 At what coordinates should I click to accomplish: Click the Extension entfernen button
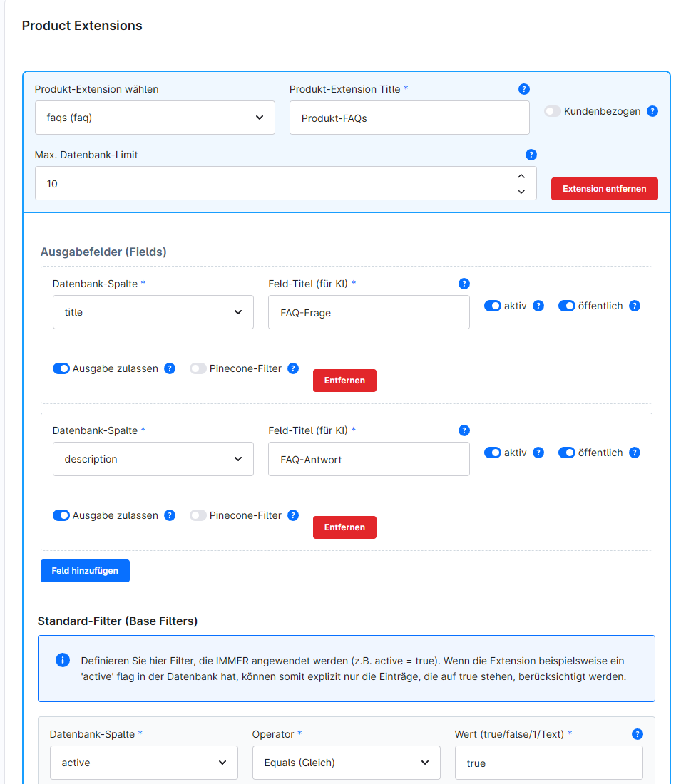click(604, 188)
